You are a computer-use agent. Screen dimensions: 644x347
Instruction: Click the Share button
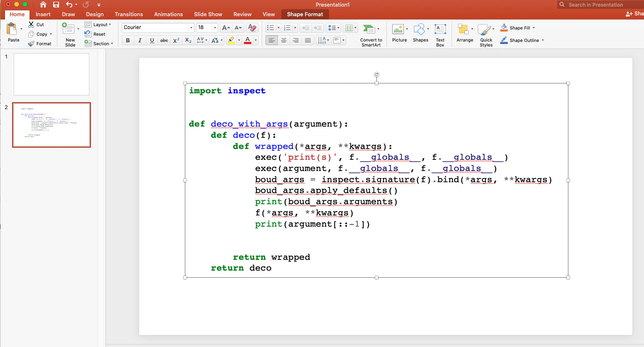635,14
